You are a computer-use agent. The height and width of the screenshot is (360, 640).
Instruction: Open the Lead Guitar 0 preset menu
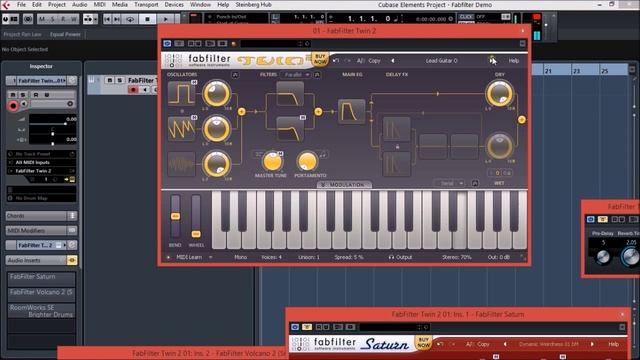pos(442,60)
